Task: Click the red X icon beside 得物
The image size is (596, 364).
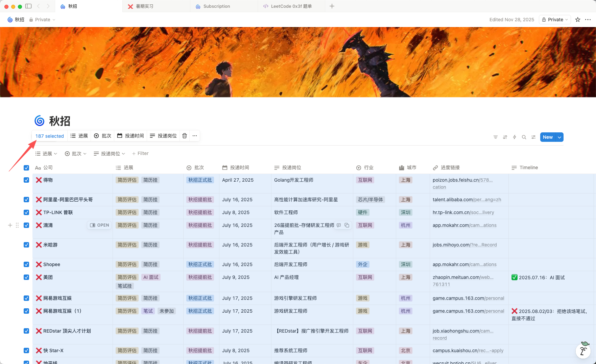Action: tap(39, 180)
